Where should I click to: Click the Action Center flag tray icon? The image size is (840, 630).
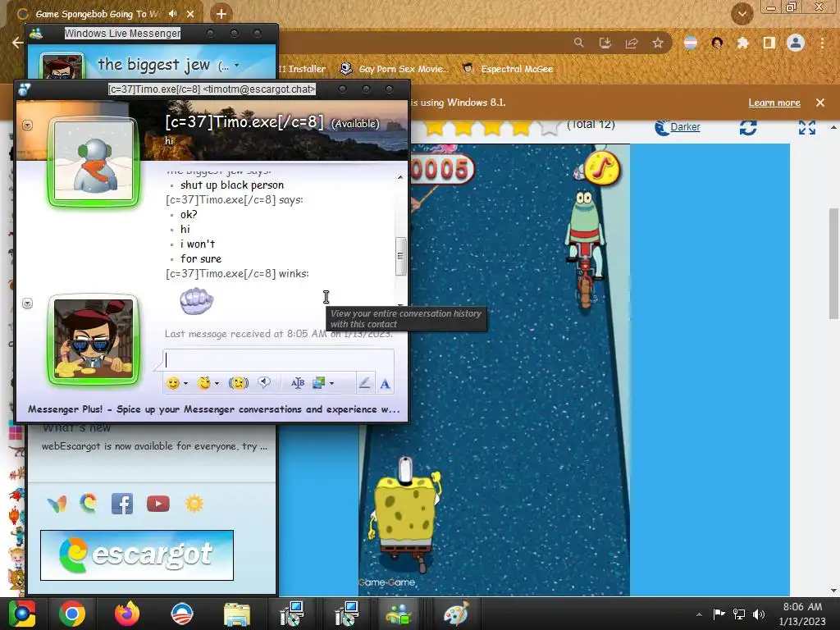pos(719,614)
